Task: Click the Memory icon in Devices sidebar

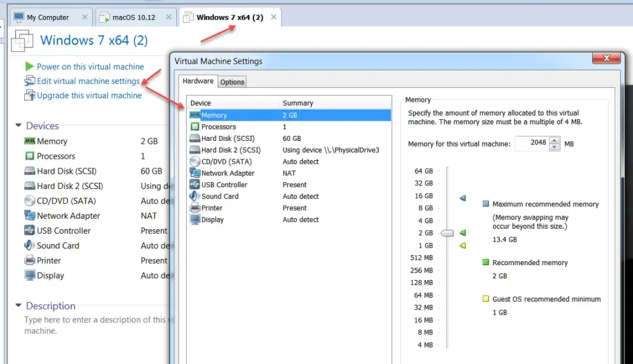Action: [30, 141]
